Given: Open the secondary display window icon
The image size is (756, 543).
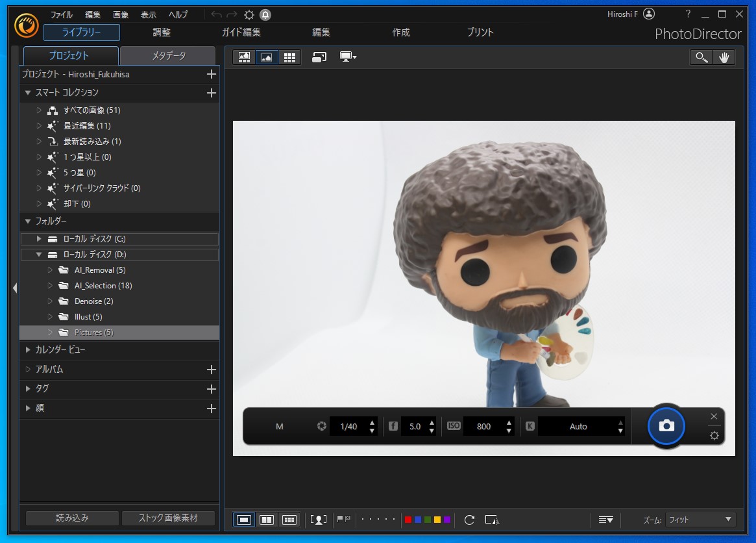Looking at the screenshot, I should 319,57.
